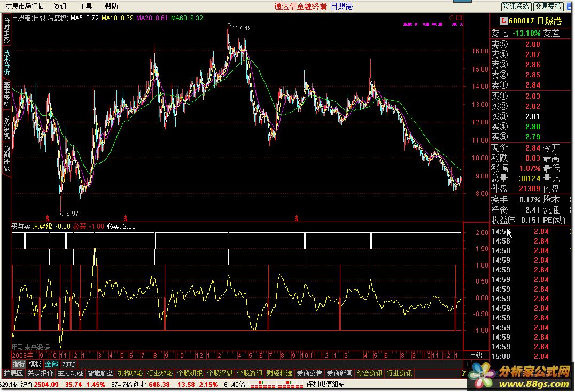The height and width of the screenshot is (392, 575).
Task: Click the diamond icon above the chart
Action: [x=452, y=18]
